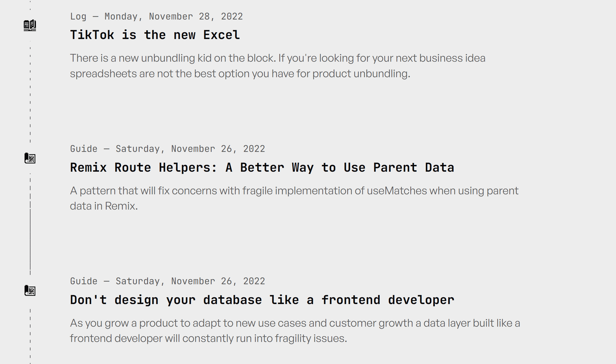
Task: Click the "Guide" label above Remix Route Helpers
Action: coord(84,149)
